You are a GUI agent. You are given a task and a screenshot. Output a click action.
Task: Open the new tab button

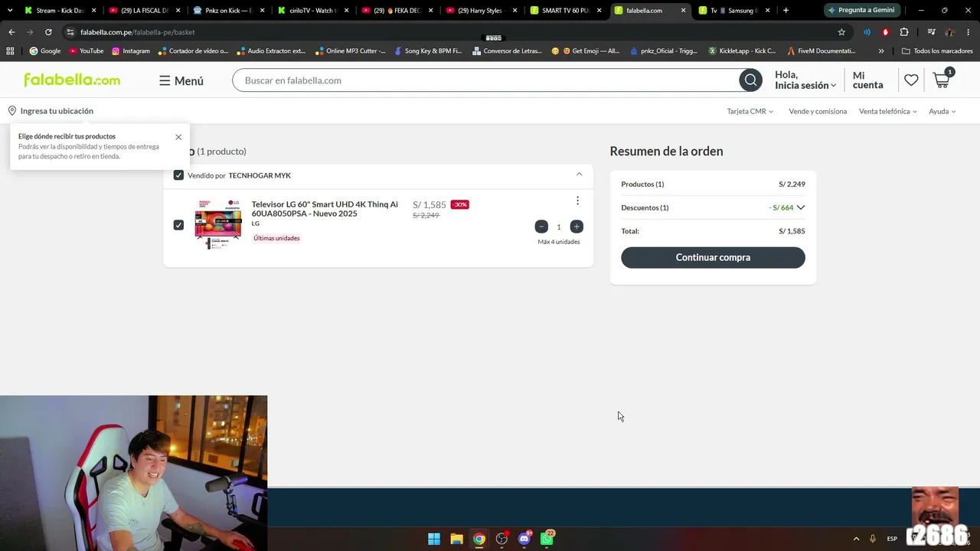pos(786,11)
